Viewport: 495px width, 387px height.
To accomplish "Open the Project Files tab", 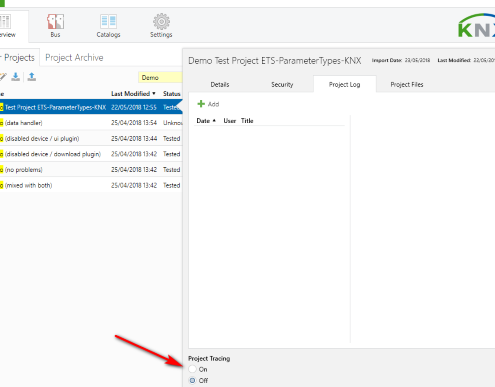I will pyautogui.click(x=407, y=85).
